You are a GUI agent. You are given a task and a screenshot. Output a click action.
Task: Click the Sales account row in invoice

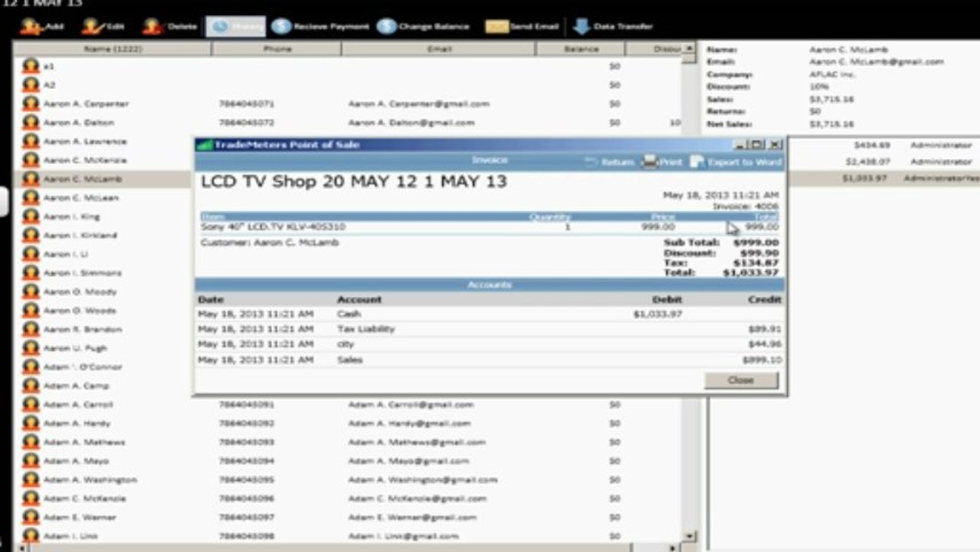click(x=490, y=360)
